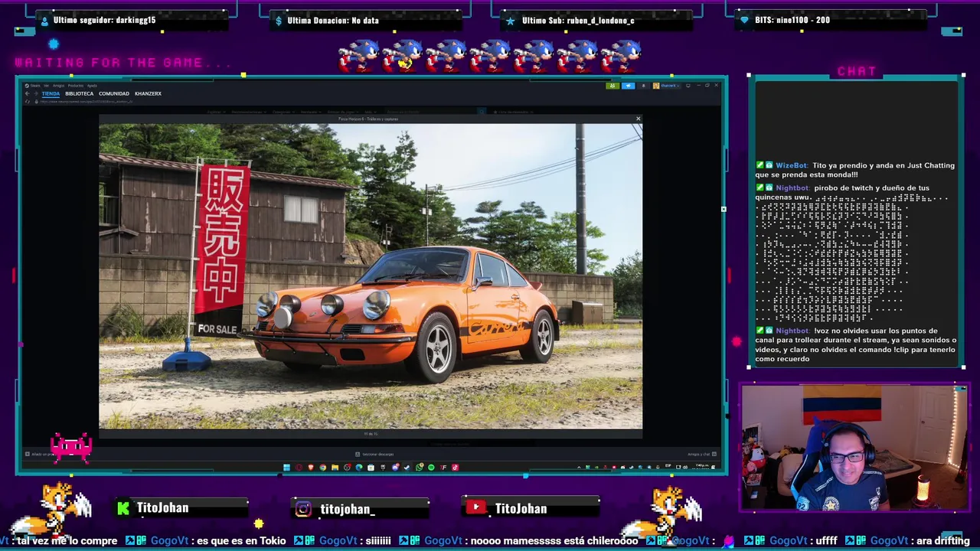
Task: Close the Forza Horizon 6 screenshot viewer
Action: [x=638, y=119]
